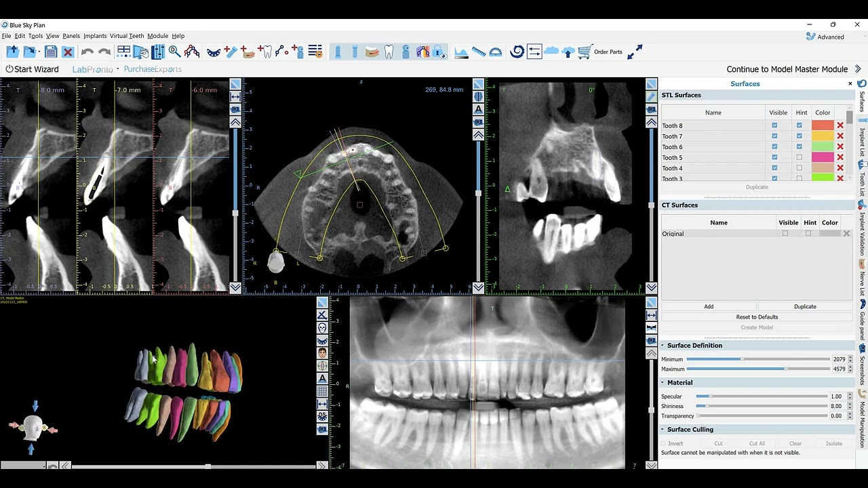Click the density graph measurement icon
The image size is (868, 488).
[461, 52]
